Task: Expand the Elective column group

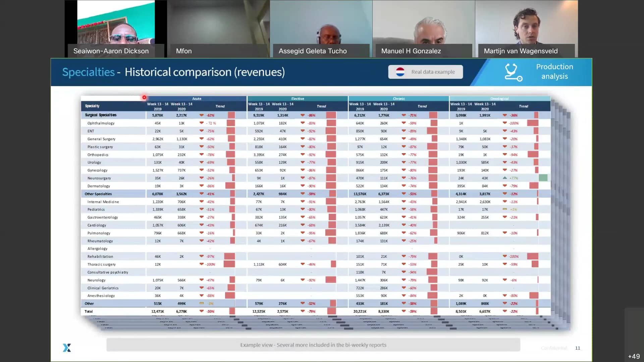Action: pos(297,99)
